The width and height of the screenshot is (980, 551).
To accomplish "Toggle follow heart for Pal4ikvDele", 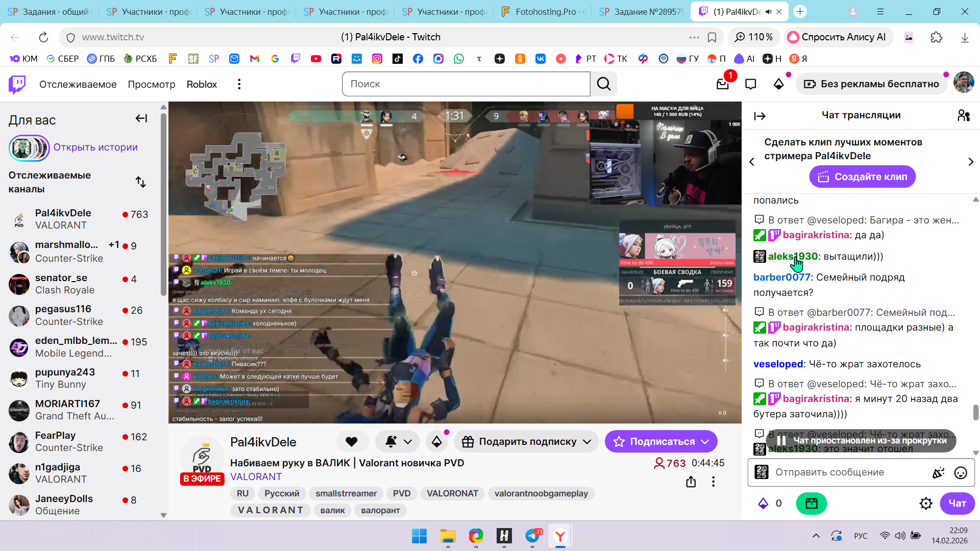I will (x=352, y=442).
